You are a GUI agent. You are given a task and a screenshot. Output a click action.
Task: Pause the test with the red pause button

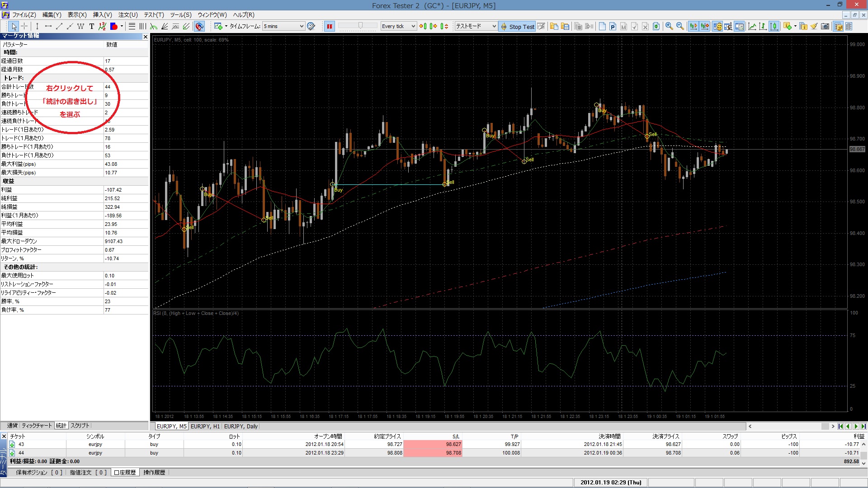[330, 26]
